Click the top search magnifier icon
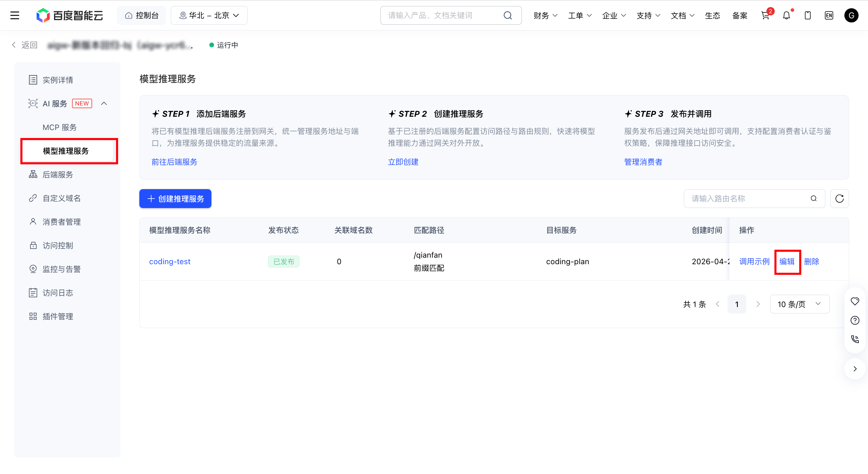The image size is (868, 474). pos(508,15)
